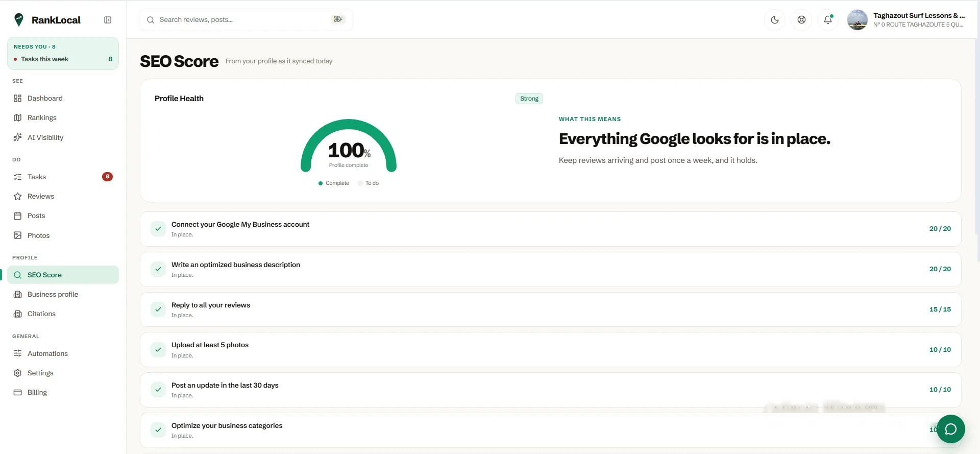Viewport: 980px width, 454px height.
Task: Click the Profile Health heading
Action: (x=179, y=99)
